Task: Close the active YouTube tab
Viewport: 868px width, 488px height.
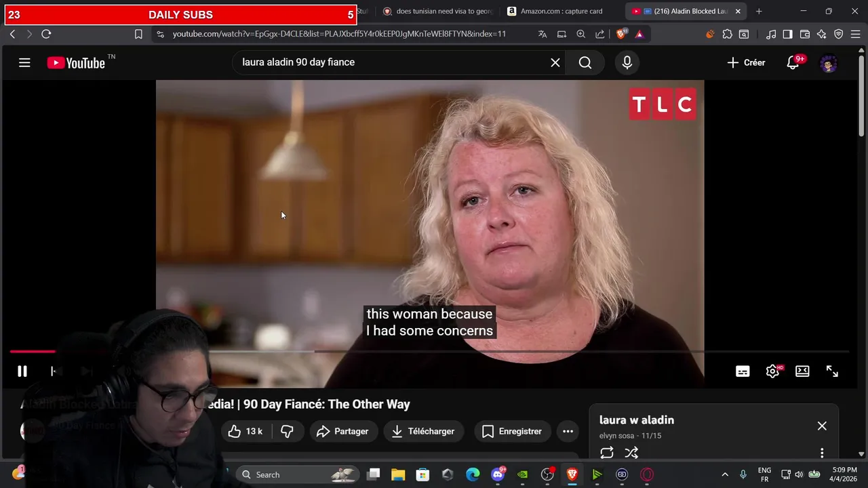Action: click(738, 11)
